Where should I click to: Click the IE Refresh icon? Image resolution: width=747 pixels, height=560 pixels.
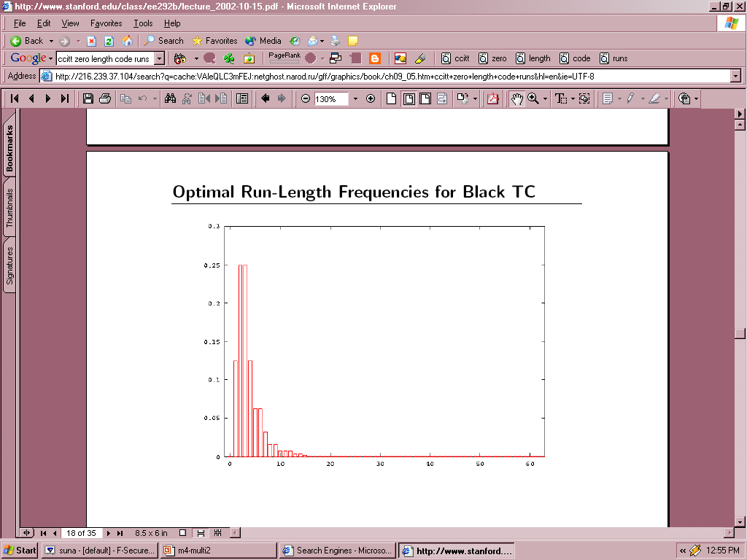click(109, 41)
